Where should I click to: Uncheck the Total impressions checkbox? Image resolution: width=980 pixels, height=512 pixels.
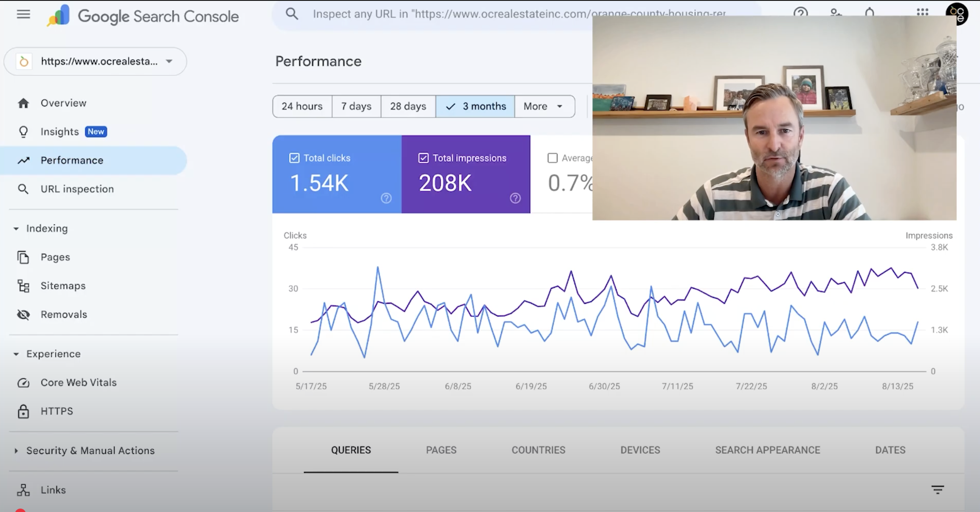coord(423,158)
